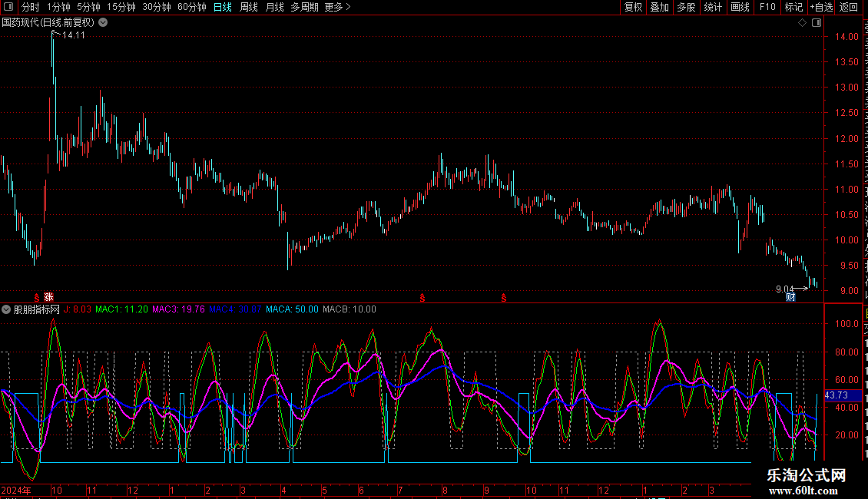Open the F10 company info
The height and width of the screenshot is (499, 868).
point(767,7)
